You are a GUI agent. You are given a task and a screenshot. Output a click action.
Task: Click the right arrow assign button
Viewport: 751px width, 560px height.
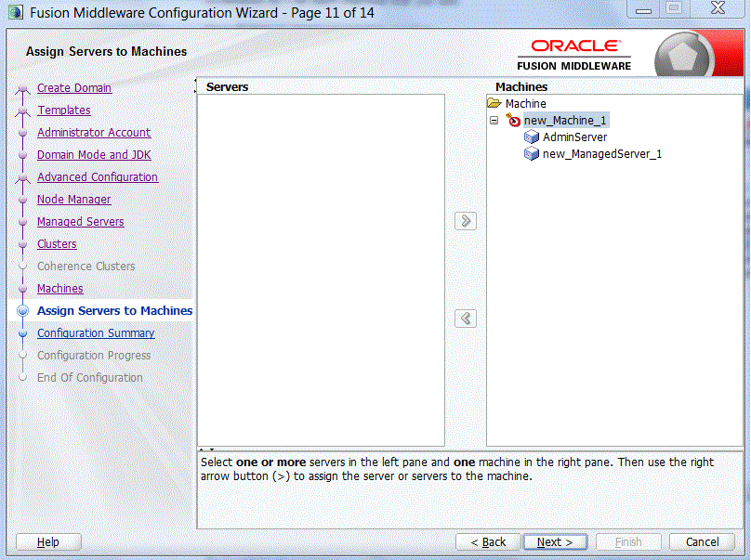tap(465, 221)
